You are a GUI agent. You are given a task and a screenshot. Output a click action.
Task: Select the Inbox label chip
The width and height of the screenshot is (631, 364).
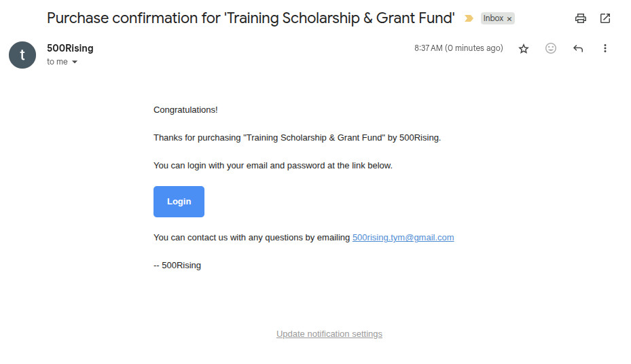[x=493, y=18]
